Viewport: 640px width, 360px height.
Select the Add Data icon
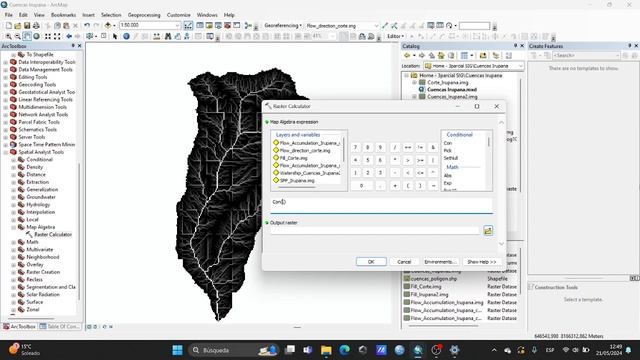pos(108,26)
